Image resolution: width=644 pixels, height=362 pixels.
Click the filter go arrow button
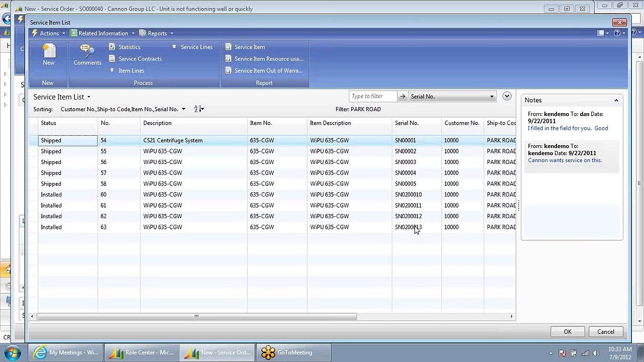[403, 97]
